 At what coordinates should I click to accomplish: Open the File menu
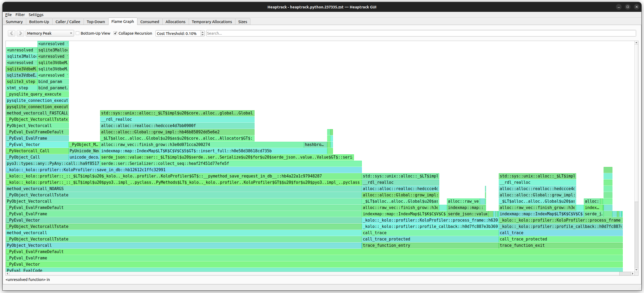pyautogui.click(x=8, y=15)
